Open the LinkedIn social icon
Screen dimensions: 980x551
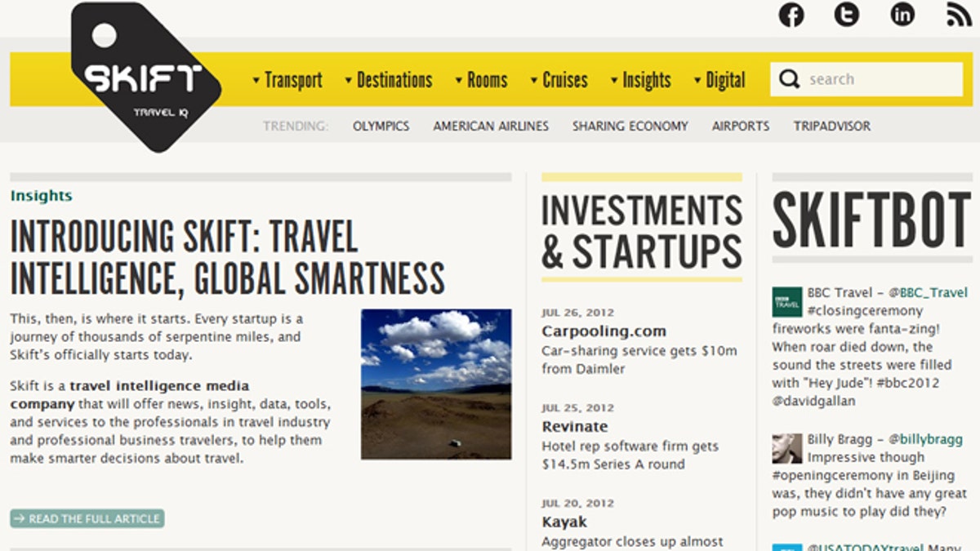coord(902,15)
